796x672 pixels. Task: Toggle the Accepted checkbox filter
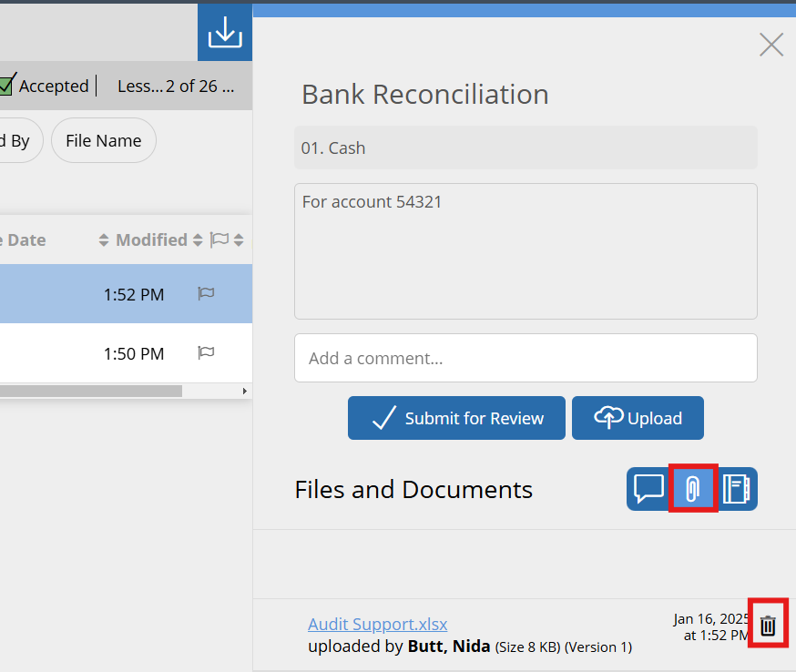coord(6,87)
